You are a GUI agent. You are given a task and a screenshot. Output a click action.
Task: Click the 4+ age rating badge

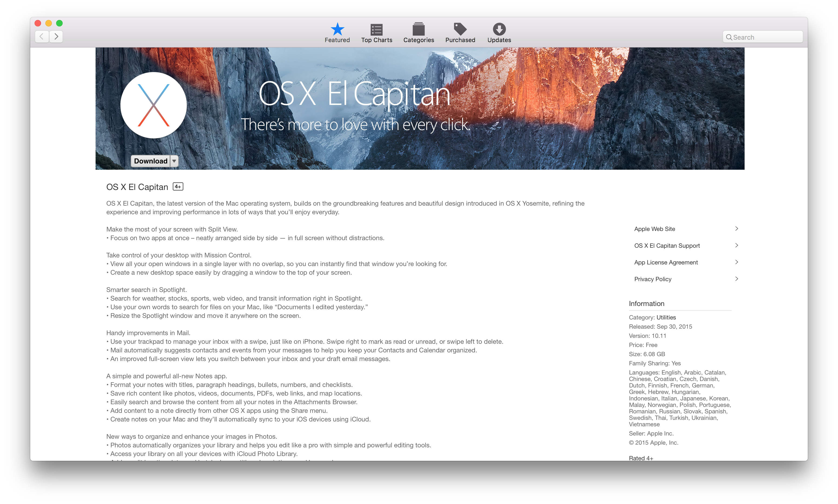pyautogui.click(x=178, y=186)
